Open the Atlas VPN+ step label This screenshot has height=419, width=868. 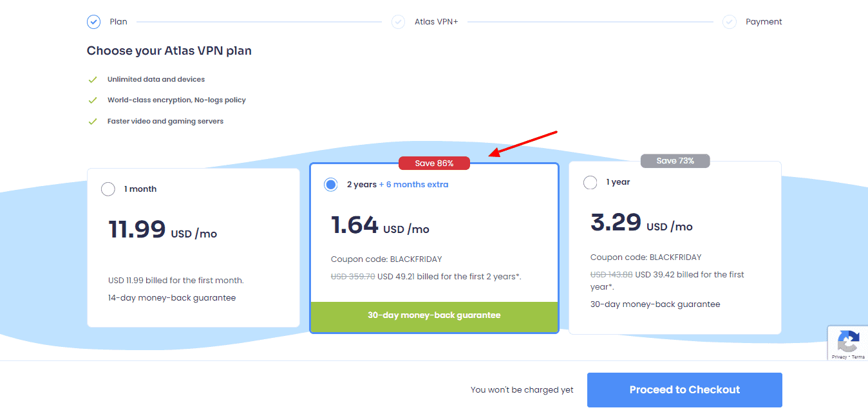tap(436, 22)
